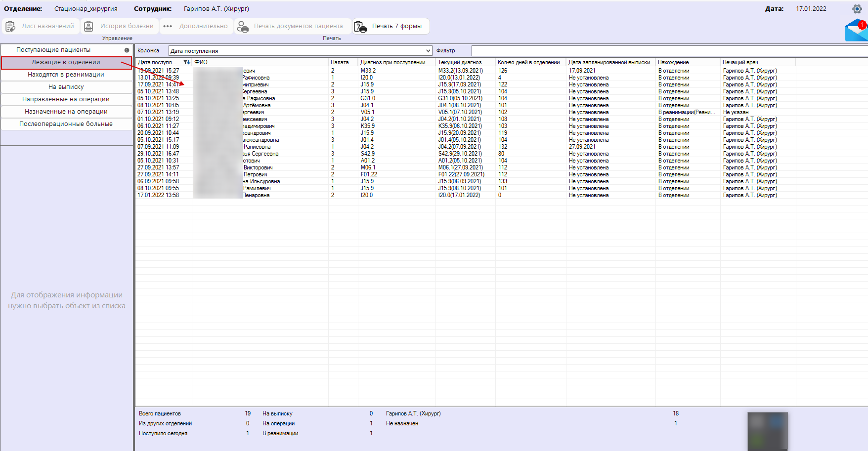Screen dimensions: 868x451
Task: Open Назначенные на операции tab
Action: pyautogui.click(x=66, y=112)
